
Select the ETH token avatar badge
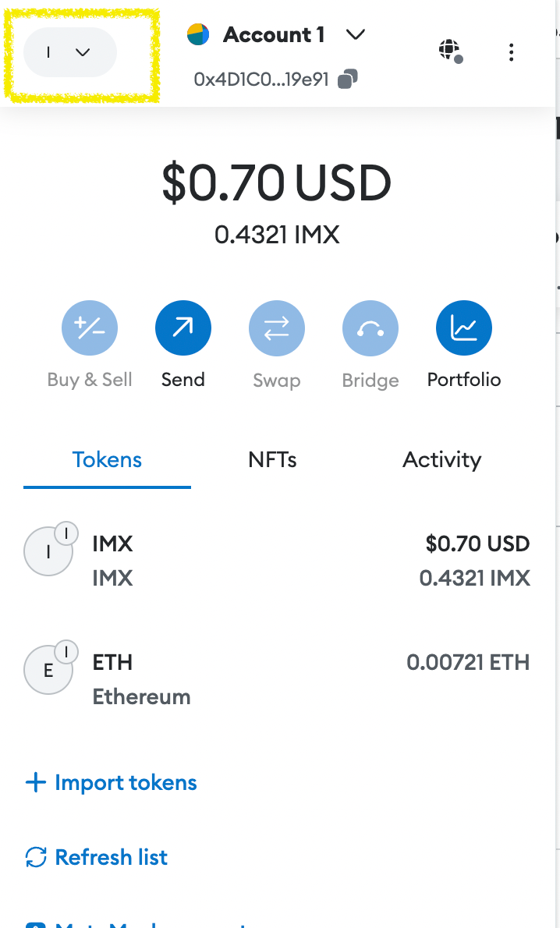point(66,652)
